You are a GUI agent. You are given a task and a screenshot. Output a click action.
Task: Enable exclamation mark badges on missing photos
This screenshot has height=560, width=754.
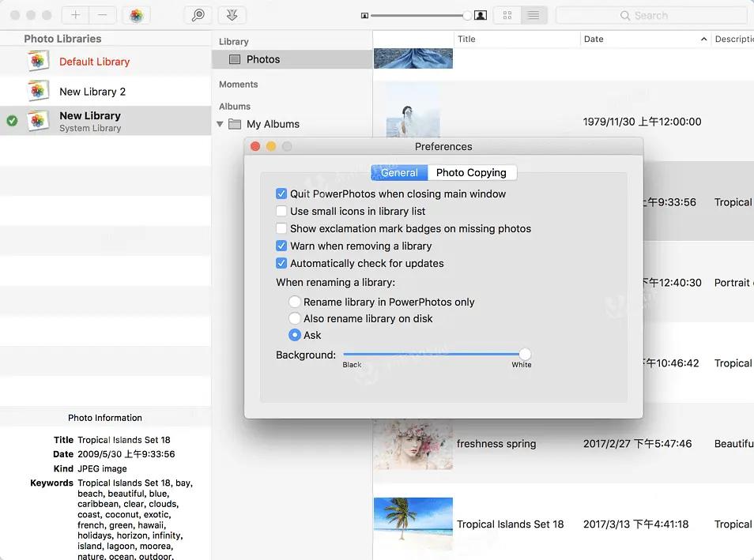[x=281, y=228]
